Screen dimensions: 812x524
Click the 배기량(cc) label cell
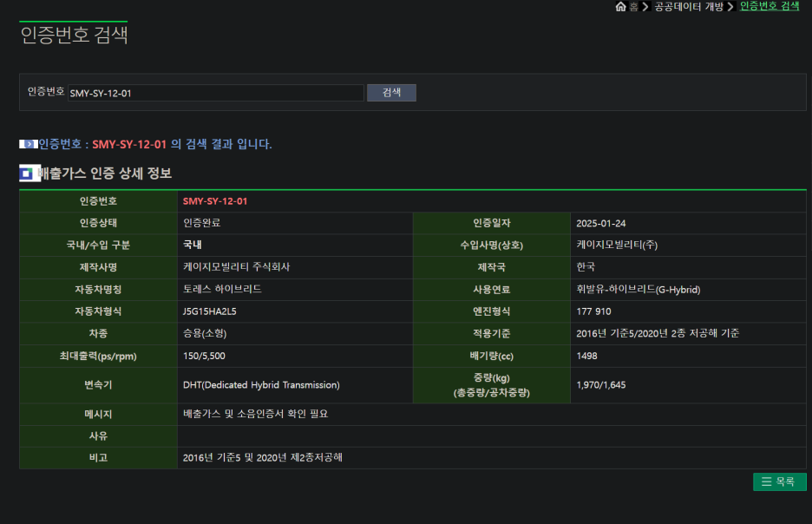pos(491,356)
